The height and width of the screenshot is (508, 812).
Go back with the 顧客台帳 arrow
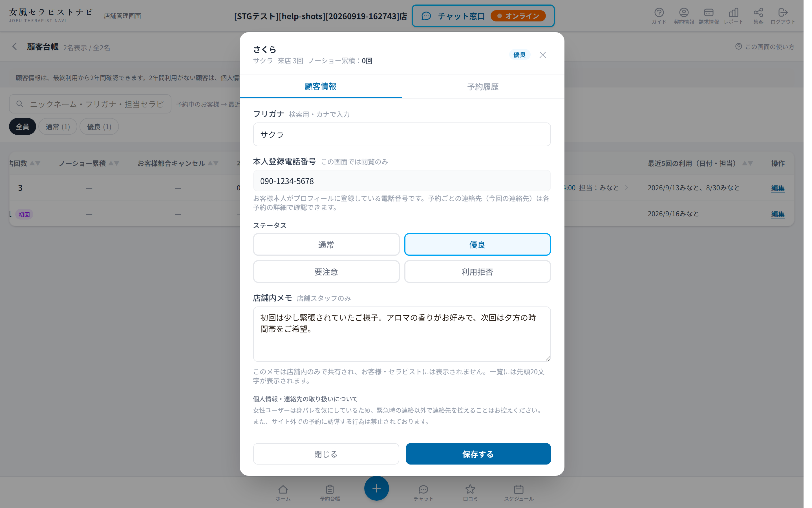coord(14,46)
